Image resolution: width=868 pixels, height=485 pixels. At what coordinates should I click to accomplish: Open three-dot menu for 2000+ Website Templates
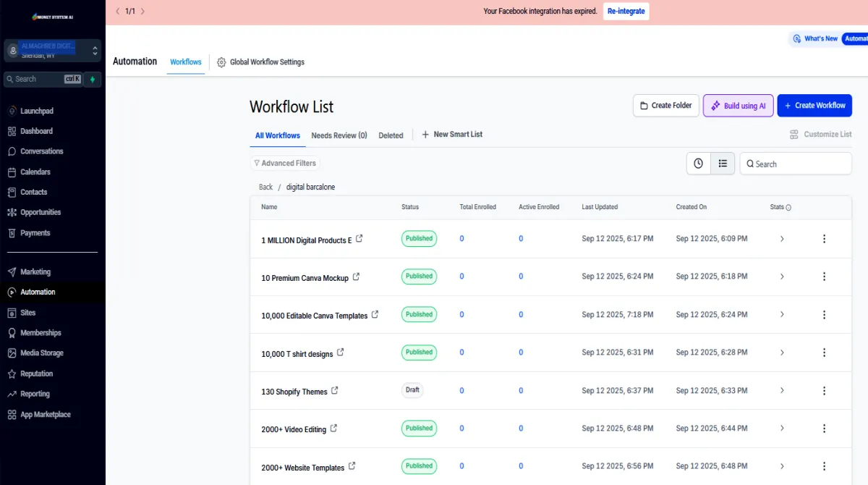[x=824, y=466]
